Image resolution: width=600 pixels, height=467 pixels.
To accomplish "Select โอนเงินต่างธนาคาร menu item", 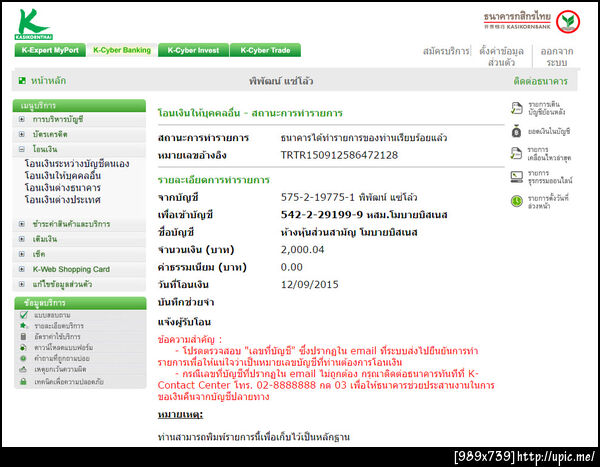I will [63, 188].
